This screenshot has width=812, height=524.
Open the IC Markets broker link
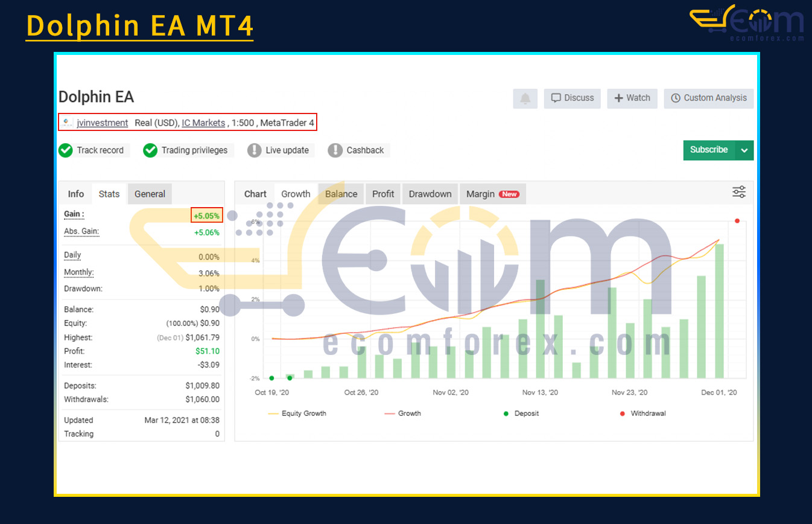[x=203, y=123]
